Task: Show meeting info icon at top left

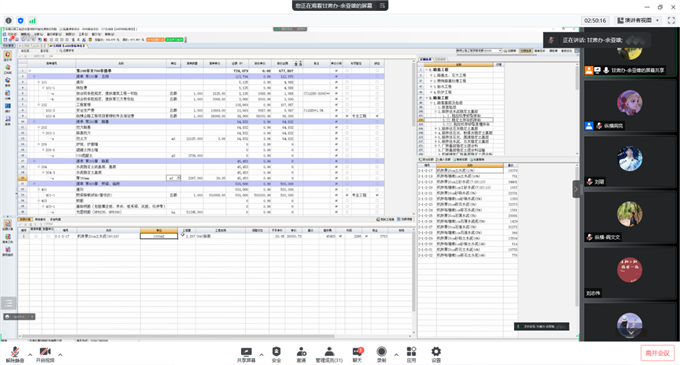Action: (x=9, y=20)
